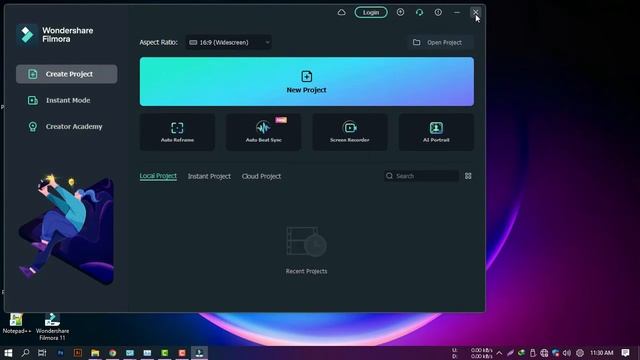Expand the Aspect Ratio dropdown
Viewport: 640px width, 360px height.
229,42
